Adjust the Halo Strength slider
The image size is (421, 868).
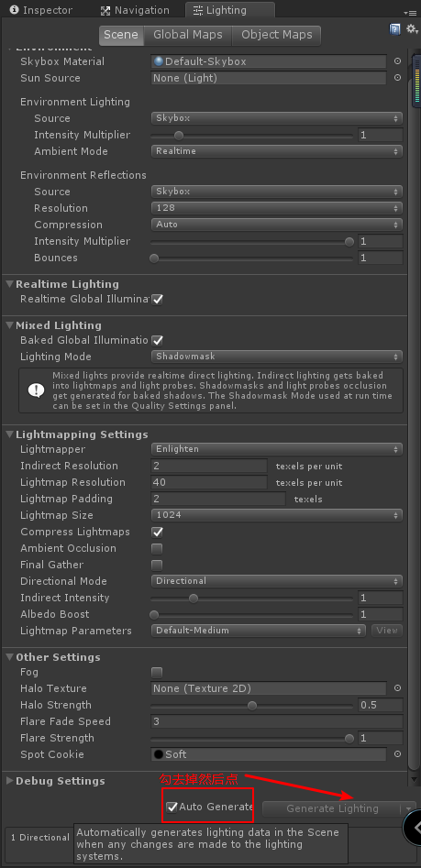(x=252, y=705)
